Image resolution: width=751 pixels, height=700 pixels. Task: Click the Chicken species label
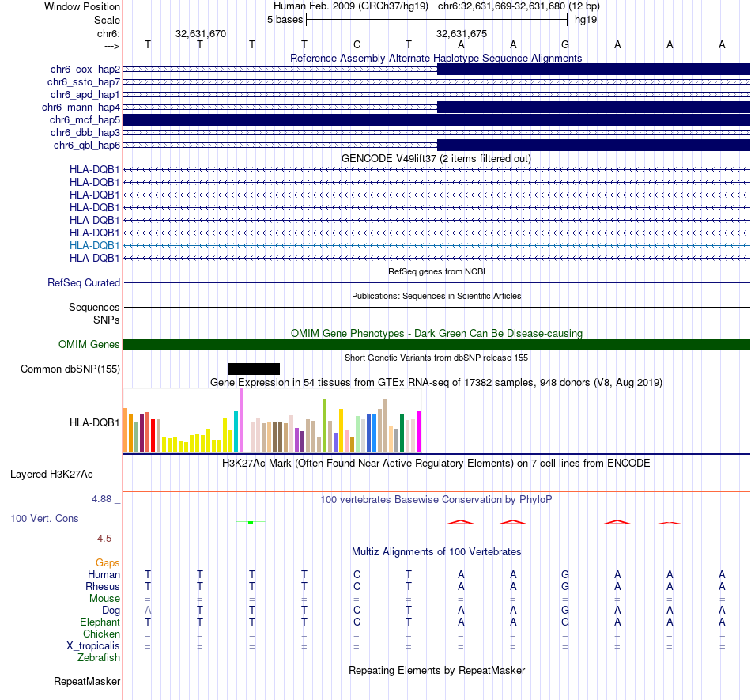(101, 634)
